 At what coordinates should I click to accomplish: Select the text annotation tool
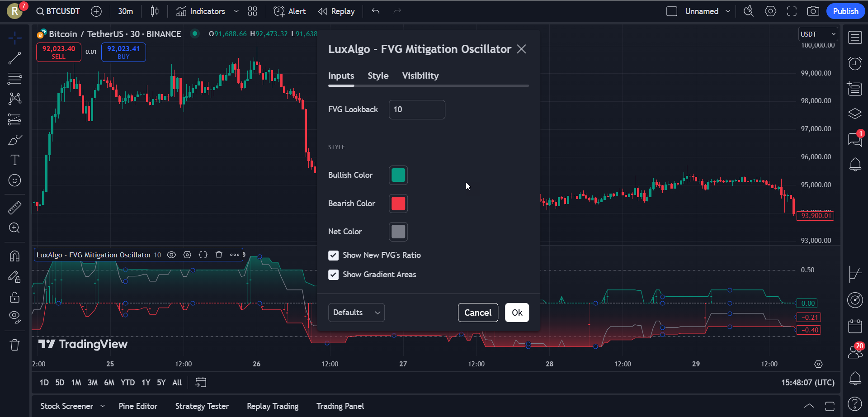tap(15, 160)
